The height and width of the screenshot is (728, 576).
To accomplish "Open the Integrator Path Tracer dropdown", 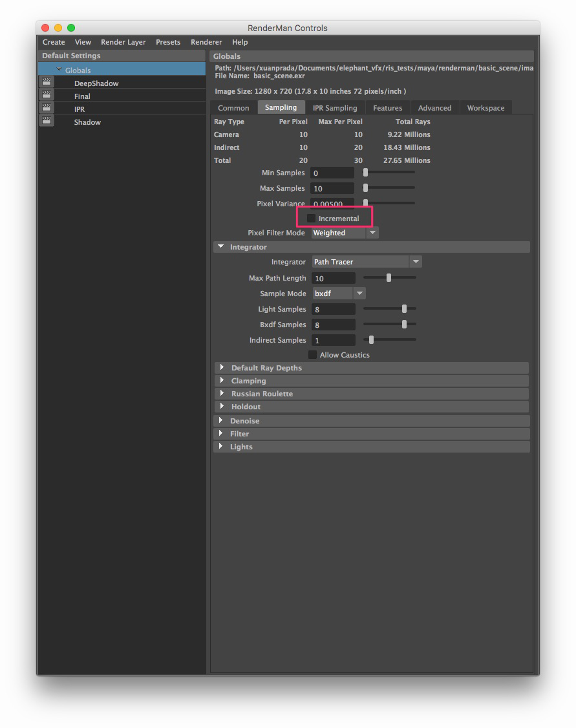I will 367,262.
